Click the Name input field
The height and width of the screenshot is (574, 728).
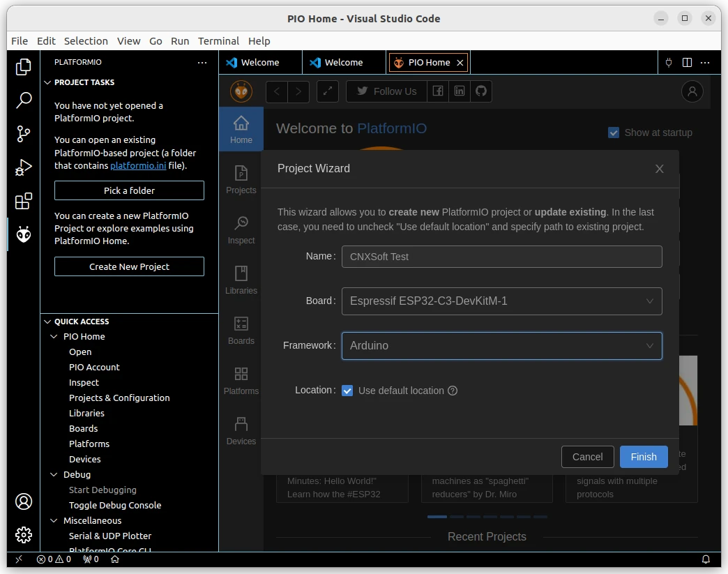point(502,257)
